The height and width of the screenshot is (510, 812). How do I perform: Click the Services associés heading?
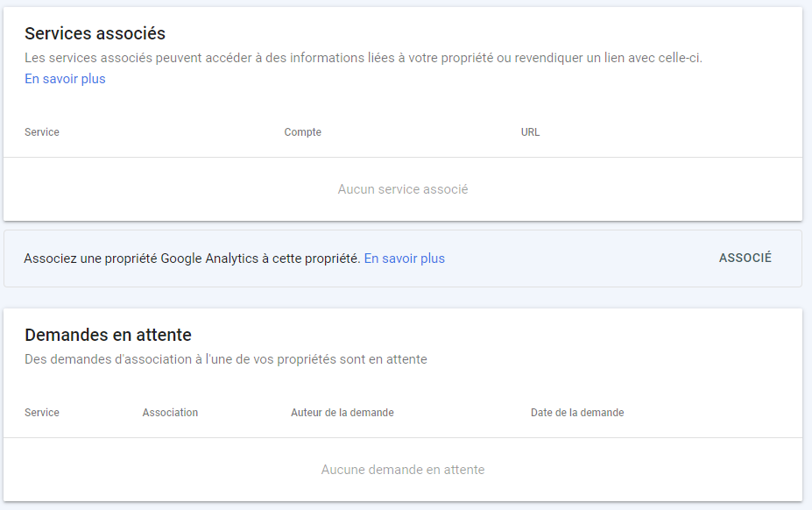pyautogui.click(x=95, y=33)
